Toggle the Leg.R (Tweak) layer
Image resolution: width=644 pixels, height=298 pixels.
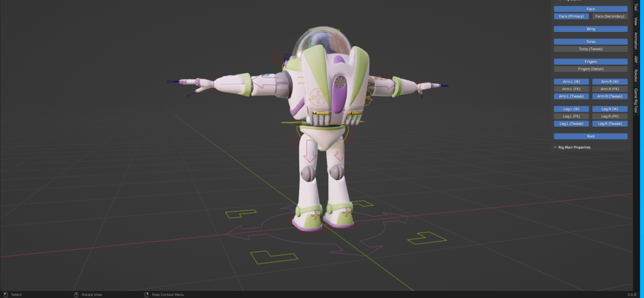click(610, 124)
